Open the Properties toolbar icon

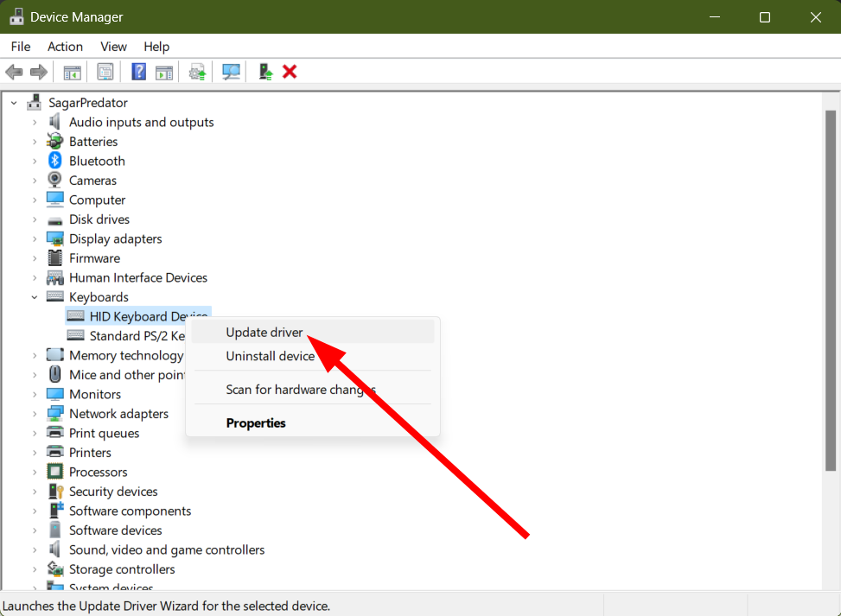[105, 72]
